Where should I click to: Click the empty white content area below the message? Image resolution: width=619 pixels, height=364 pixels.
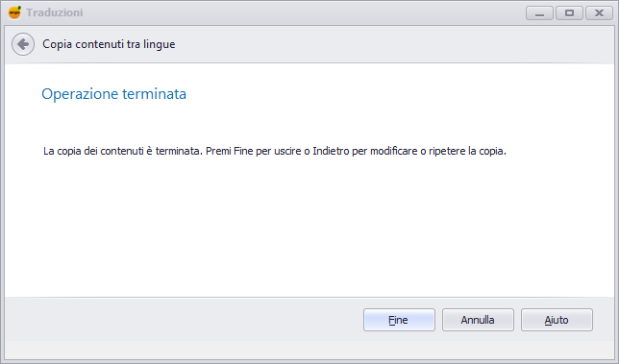309,229
